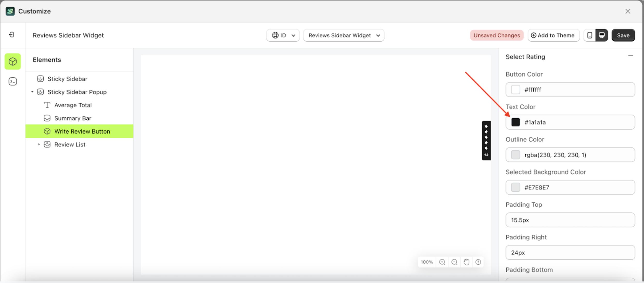Activate the hand pan tool on canvas
Viewport: 644px width, 283px height.
tap(466, 262)
